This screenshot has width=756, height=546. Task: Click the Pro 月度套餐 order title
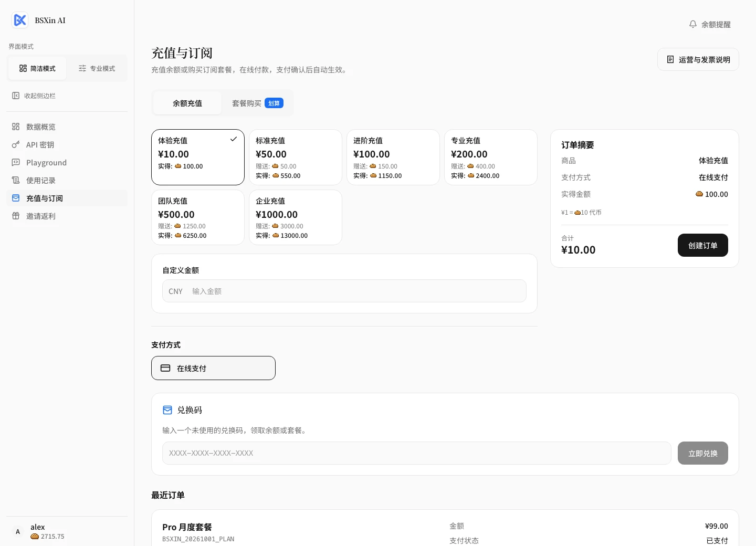click(187, 527)
